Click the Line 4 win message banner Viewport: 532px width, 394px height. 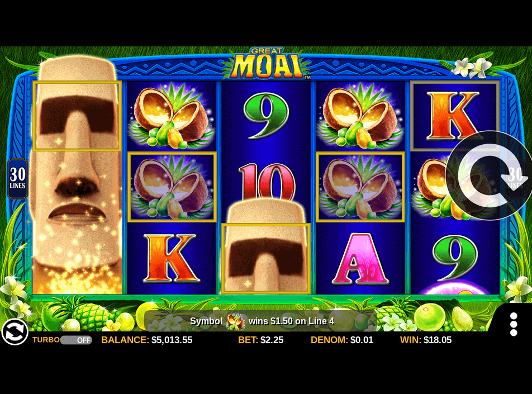coord(262,321)
